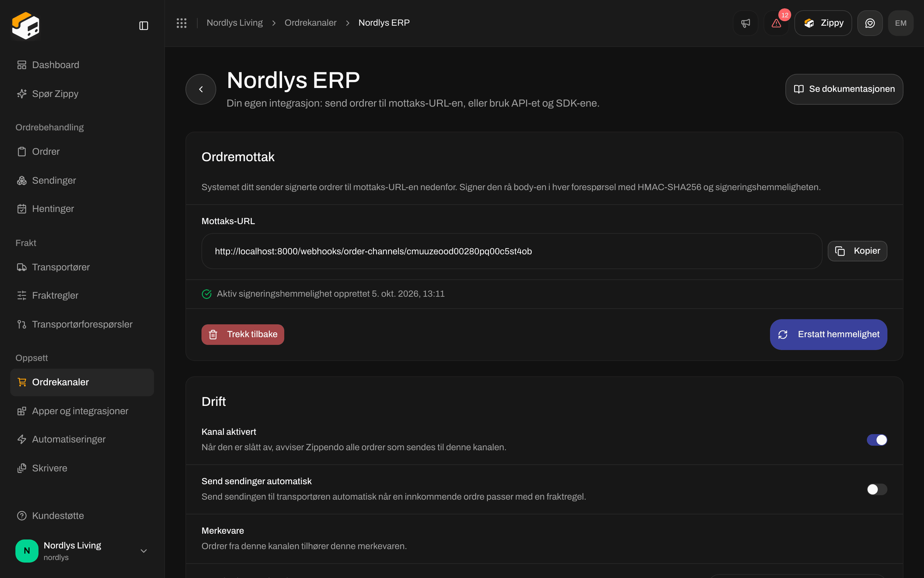Image resolution: width=924 pixels, height=578 pixels.
Task: Click the Mottaks-URL field
Action: click(512, 251)
